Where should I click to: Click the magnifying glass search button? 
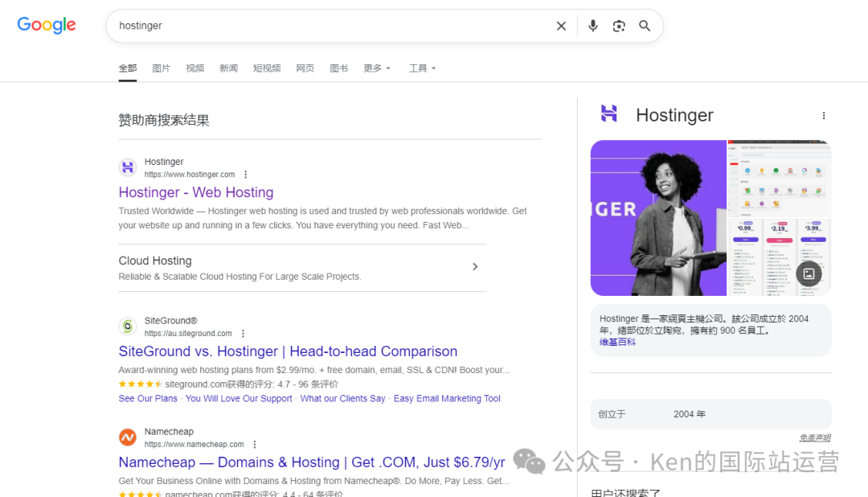tap(645, 26)
